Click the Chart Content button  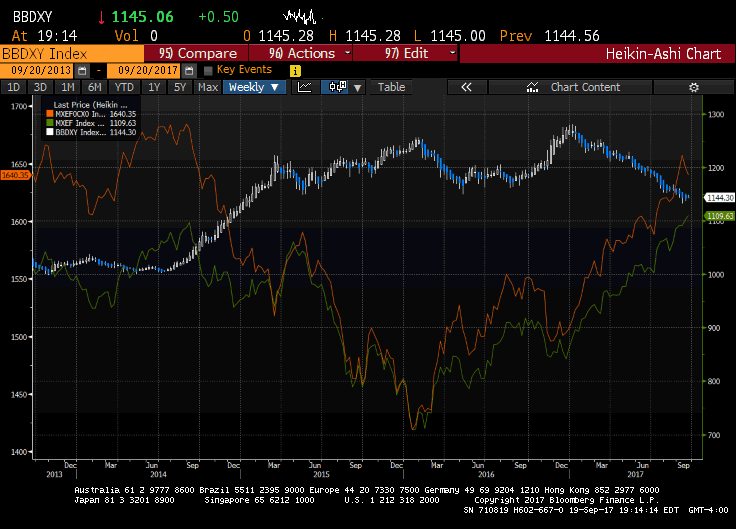570,87
